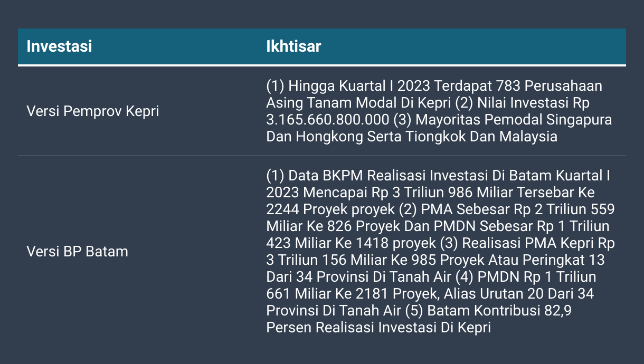
Task: Select the Versi Pemprov Kepri cell
Action: pos(92,111)
